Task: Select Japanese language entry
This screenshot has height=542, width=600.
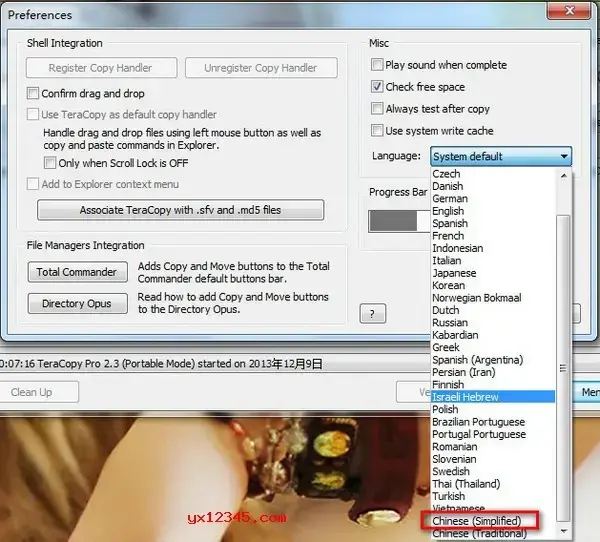Action: point(493,273)
